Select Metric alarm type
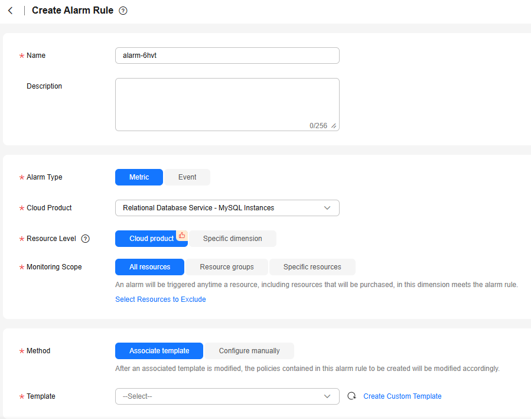The width and height of the screenshot is (531, 420). point(139,177)
